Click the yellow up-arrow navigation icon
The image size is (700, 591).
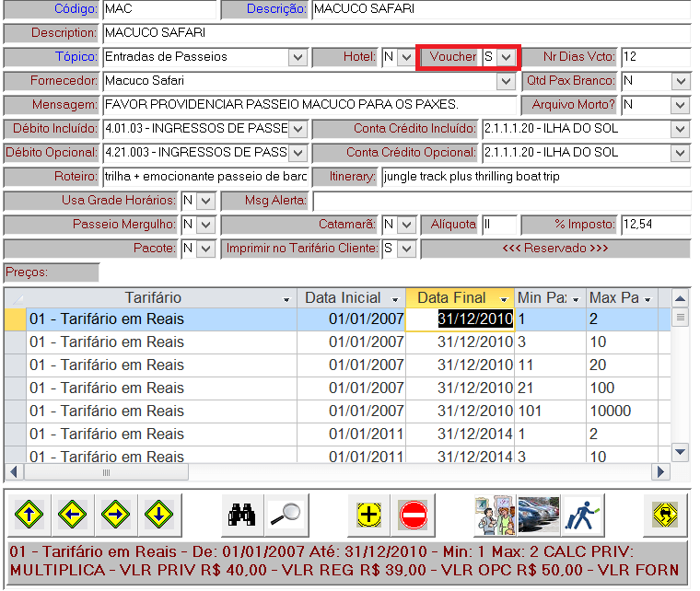coord(29,515)
